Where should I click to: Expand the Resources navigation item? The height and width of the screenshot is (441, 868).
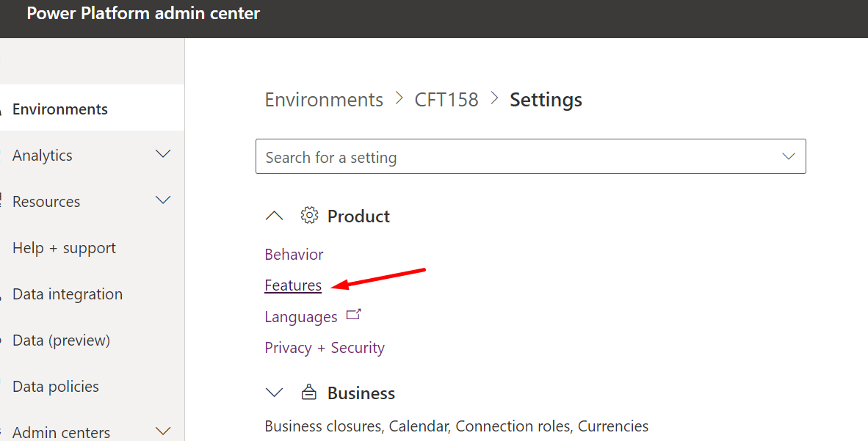162,200
